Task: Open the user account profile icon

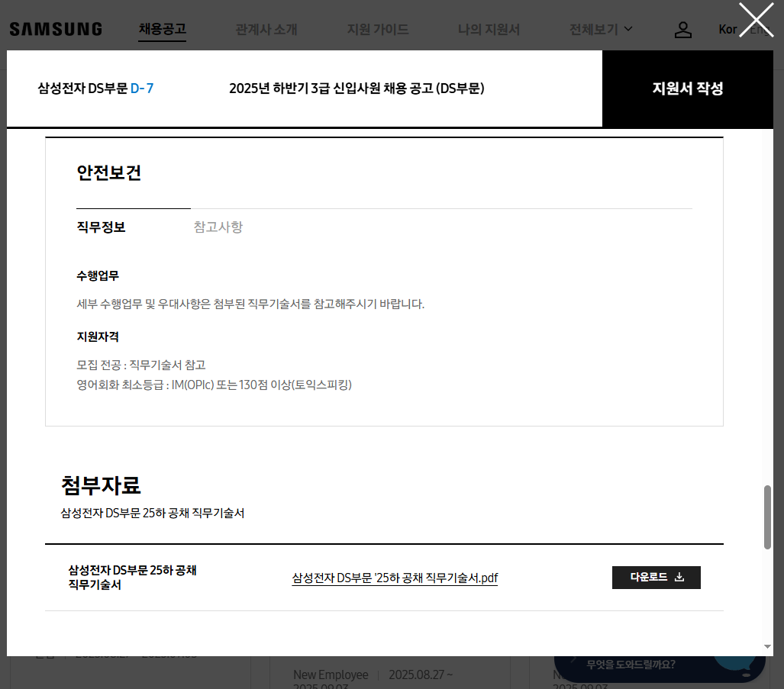Action: (x=683, y=30)
